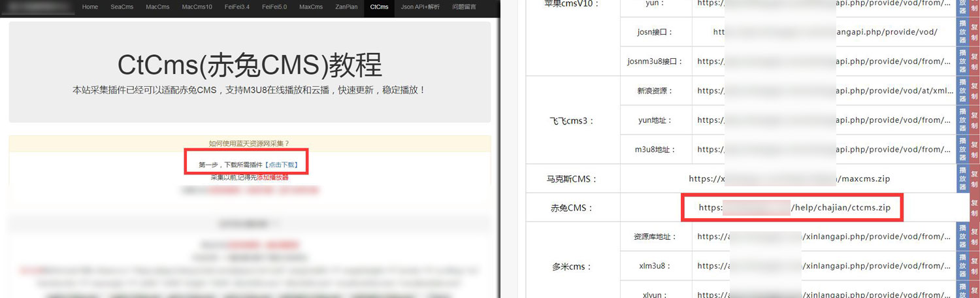Viewport: 980px width, 298px height.
Task: Click the 播放器 button for yun地址 row
Action: [962, 120]
